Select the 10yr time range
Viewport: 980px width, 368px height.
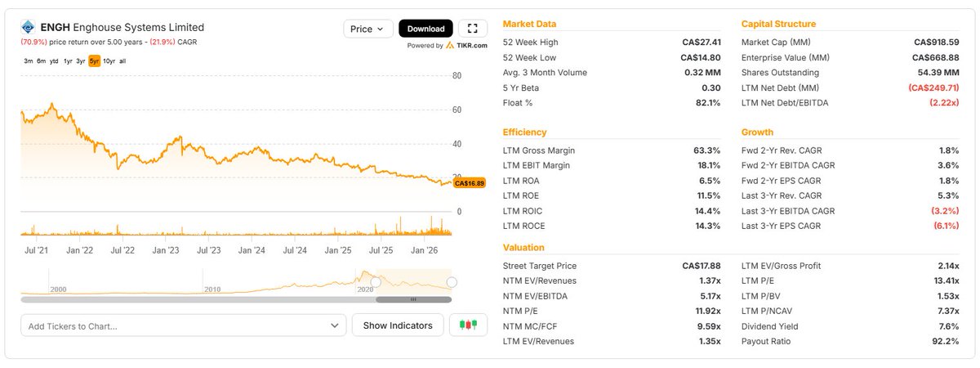click(109, 61)
